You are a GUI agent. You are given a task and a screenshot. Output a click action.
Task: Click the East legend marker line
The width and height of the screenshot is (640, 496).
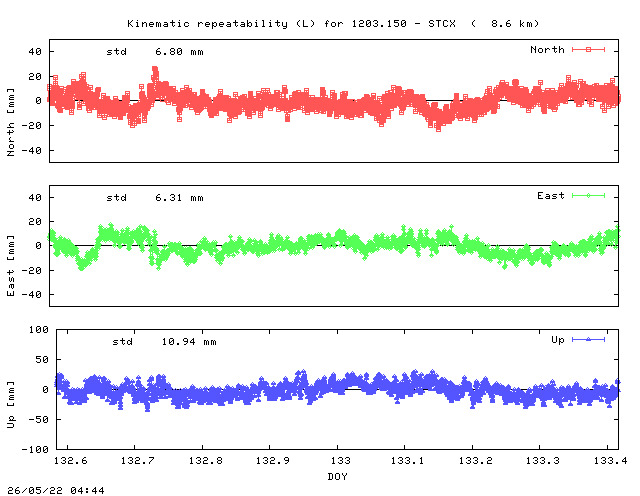[588, 196]
